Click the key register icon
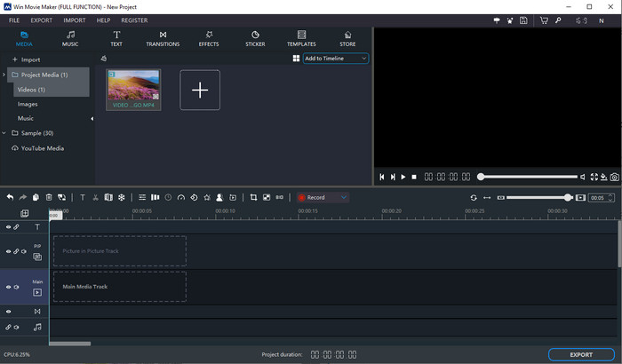The image size is (622, 364). click(558, 20)
